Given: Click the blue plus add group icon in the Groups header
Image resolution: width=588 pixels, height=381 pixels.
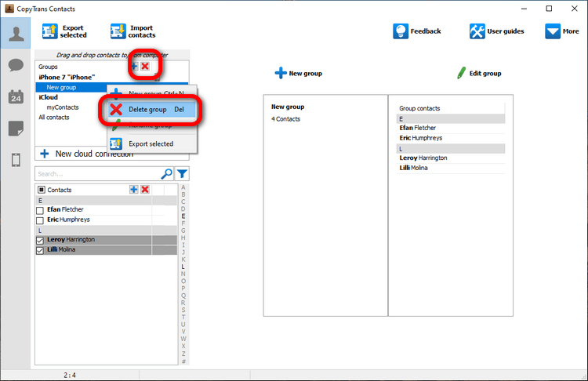Looking at the screenshot, I should 134,67.
